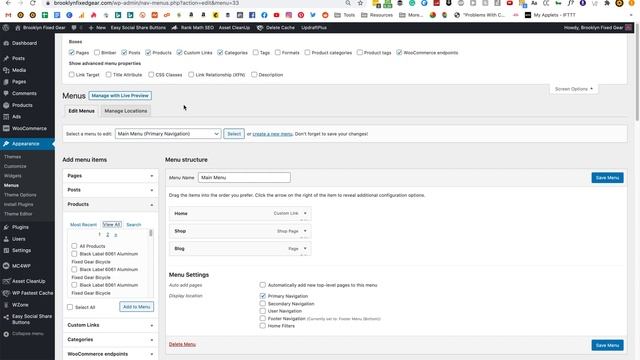This screenshot has height=360, width=640.
Task: Open the Pages admin section
Action: (x=19, y=82)
